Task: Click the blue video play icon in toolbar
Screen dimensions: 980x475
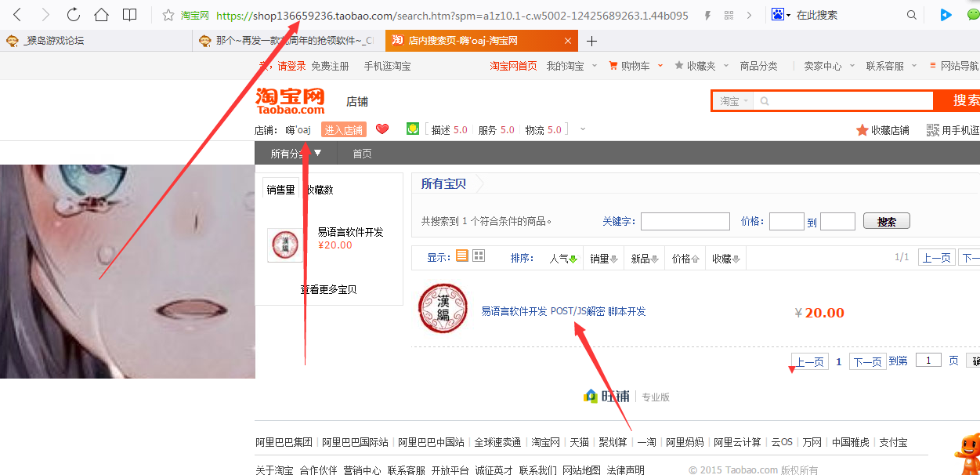Action: point(946,14)
